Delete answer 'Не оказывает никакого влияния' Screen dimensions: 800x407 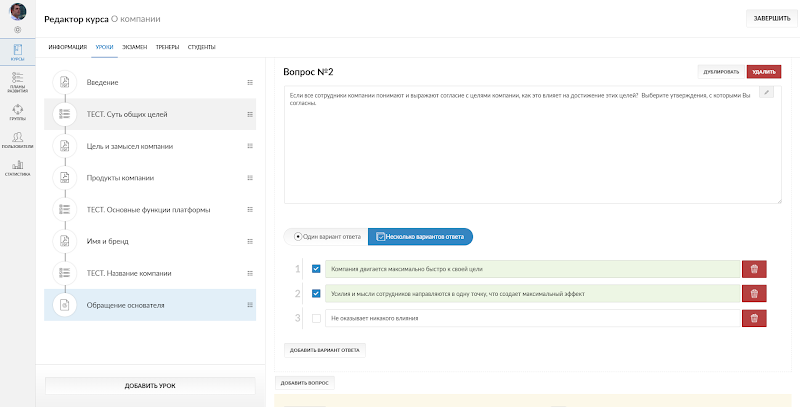(x=754, y=318)
